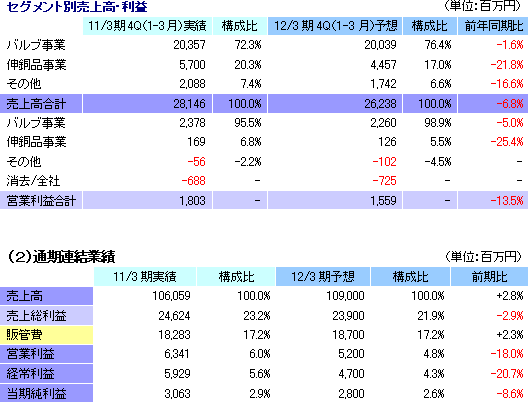Select the -21.8% change for 伸銅品事業
The height and width of the screenshot is (402, 528).
pos(507,65)
